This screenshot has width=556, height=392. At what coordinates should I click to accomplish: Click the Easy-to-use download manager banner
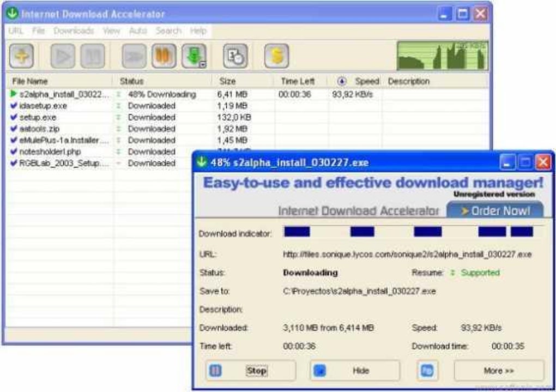click(x=373, y=183)
